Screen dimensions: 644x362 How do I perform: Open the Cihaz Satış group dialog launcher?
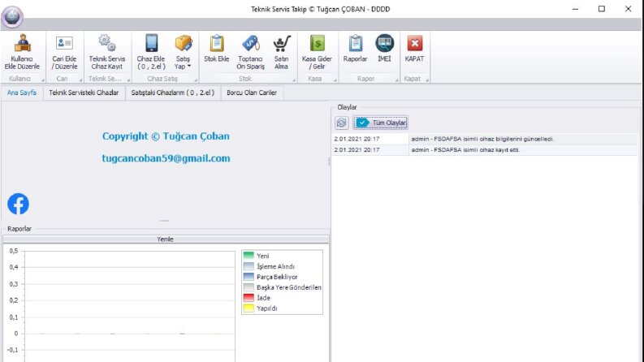point(196,80)
